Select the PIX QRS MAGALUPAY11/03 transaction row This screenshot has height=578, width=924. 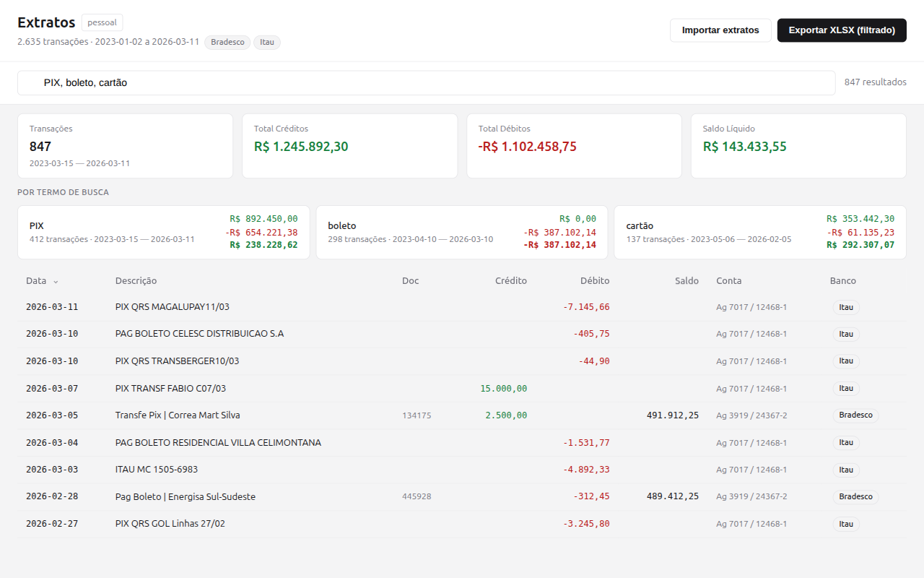point(173,307)
